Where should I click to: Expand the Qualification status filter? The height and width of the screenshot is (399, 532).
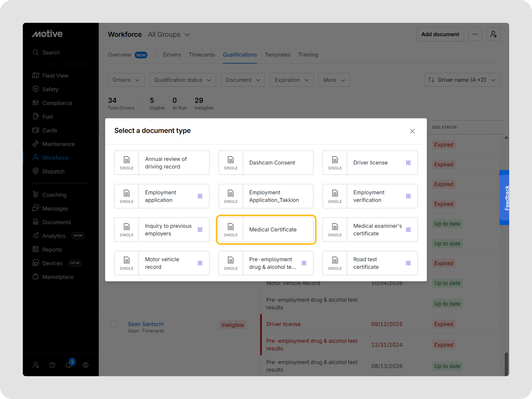(182, 80)
